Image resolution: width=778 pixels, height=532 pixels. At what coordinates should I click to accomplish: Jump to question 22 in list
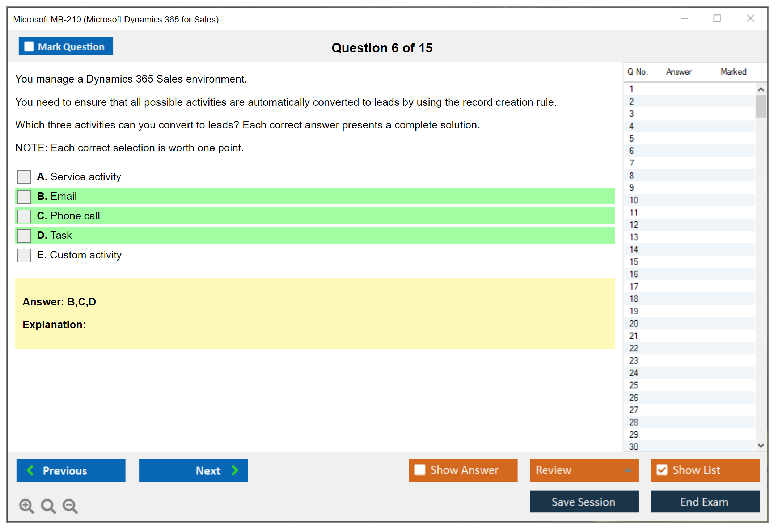click(x=634, y=348)
